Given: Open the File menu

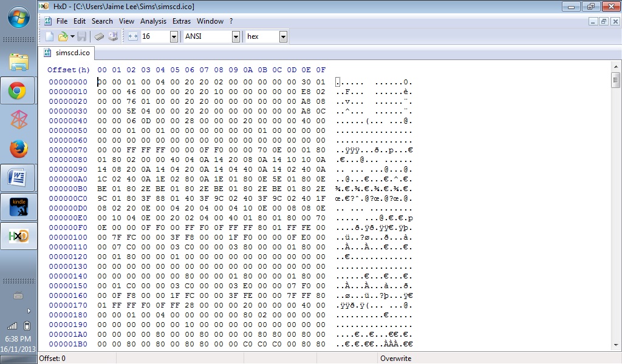Looking at the screenshot, I should [62, 21].
